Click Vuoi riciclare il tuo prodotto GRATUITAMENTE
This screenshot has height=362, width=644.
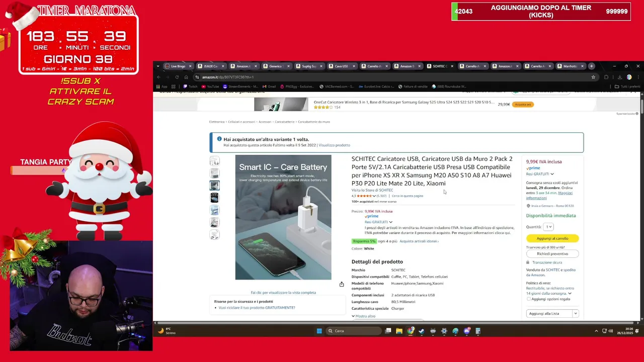tap(257, 308)
